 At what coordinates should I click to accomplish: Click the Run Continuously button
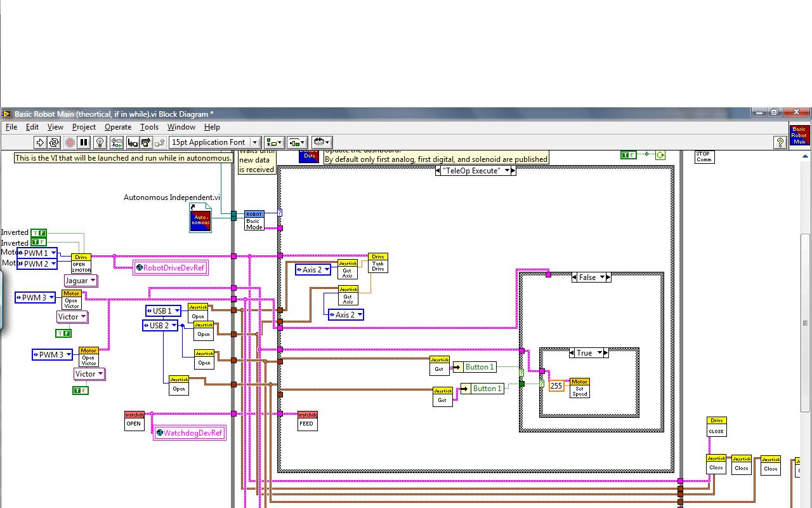tap(54, 142)
